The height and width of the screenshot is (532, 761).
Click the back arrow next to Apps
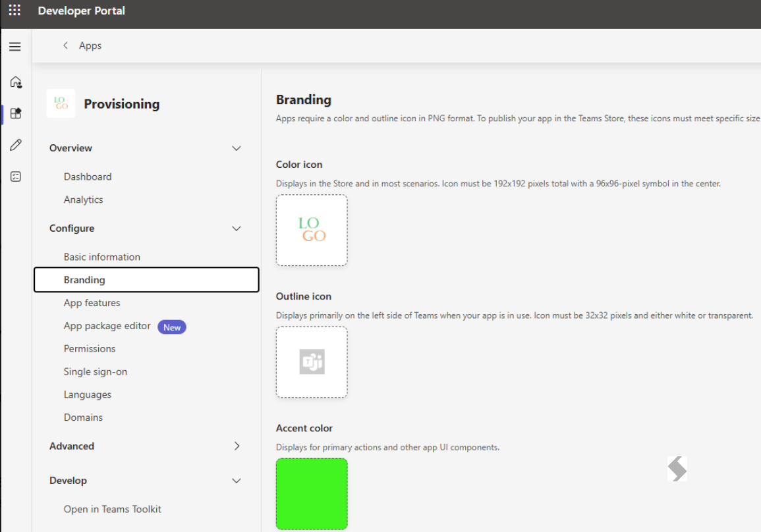[65, 45]
